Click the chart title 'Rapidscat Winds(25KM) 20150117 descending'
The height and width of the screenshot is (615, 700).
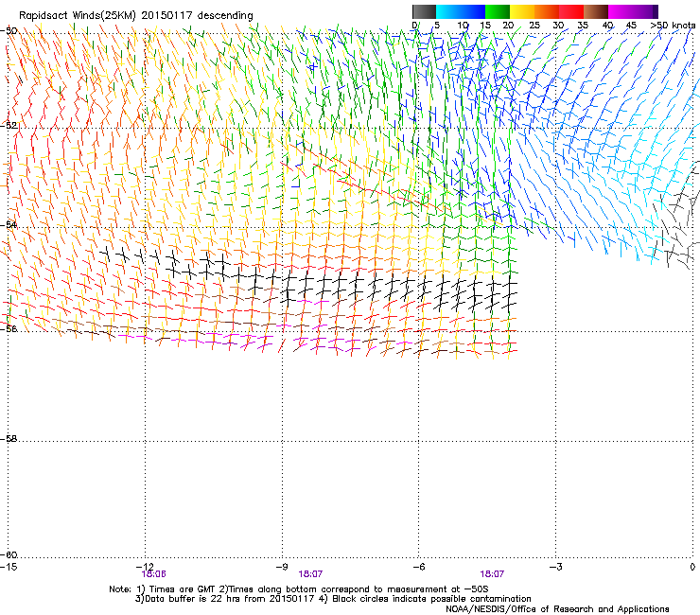(135, 16)
